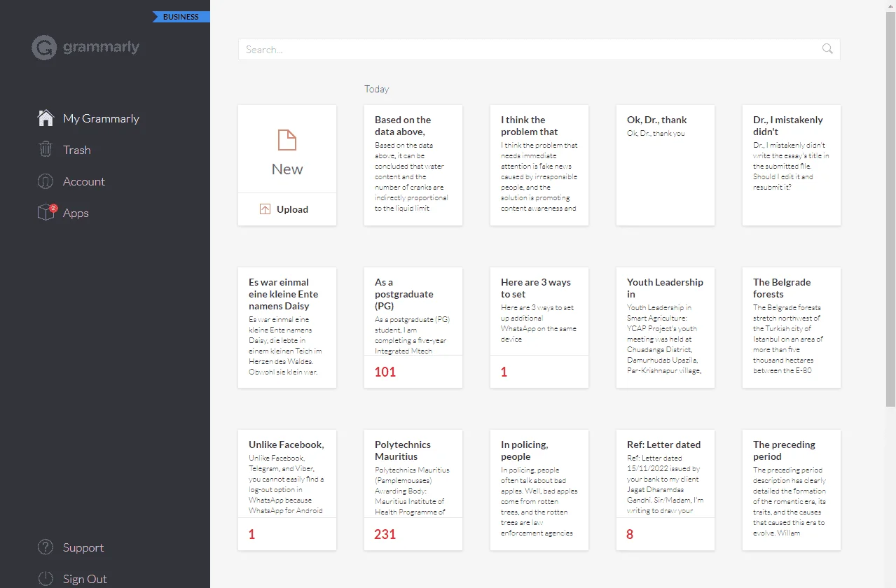Open document 'In policing, people'
The width and height of the screenshot is (896, 588).
tap(539, 490)
